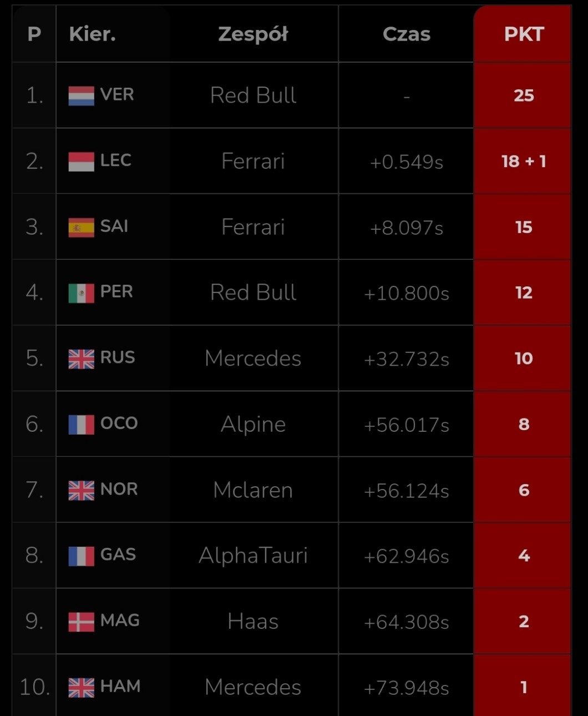This screenshot has width=588, height=716.
Task: Select the PKT column header
Action: click(523, 34)
